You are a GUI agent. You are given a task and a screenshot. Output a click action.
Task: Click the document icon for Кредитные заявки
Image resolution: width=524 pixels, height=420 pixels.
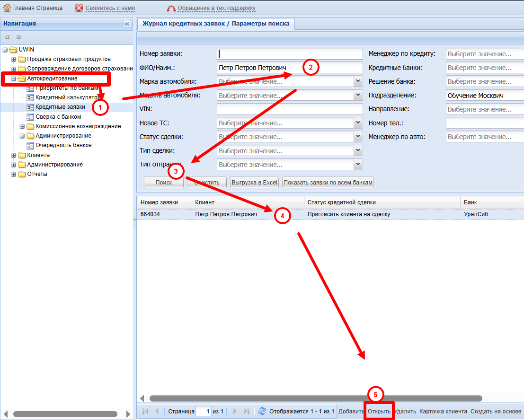[x=30, y=107]
